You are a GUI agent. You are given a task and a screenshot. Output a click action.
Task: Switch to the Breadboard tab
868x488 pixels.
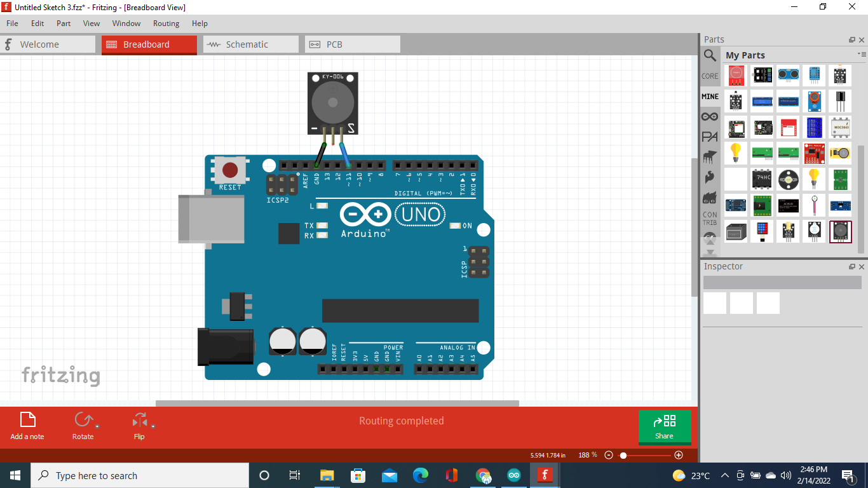click(149, 44)
